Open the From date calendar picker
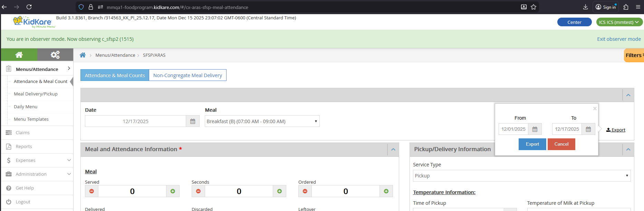Screen dimensions: 644x211 click(x=535, y=129)
